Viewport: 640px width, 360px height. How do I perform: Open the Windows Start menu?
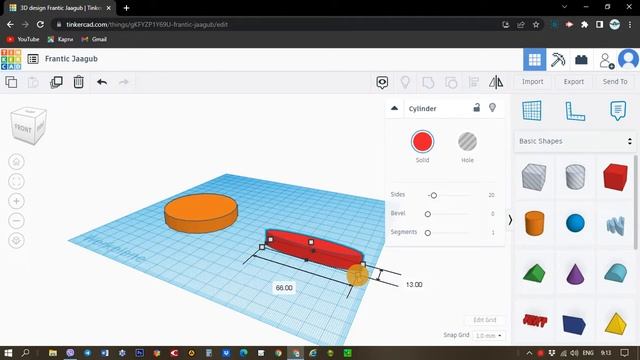[8, 353]
